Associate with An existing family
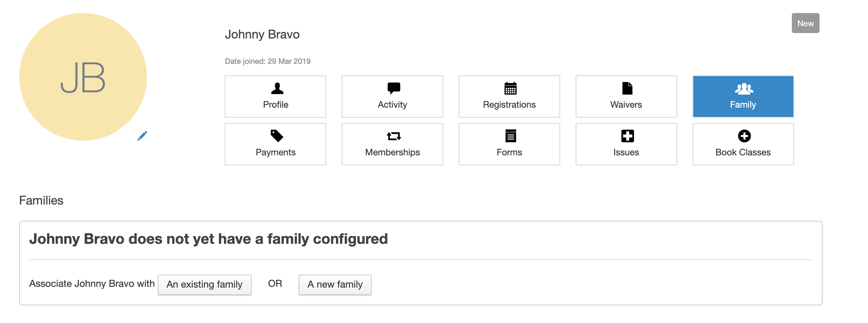 coord(204,285)
